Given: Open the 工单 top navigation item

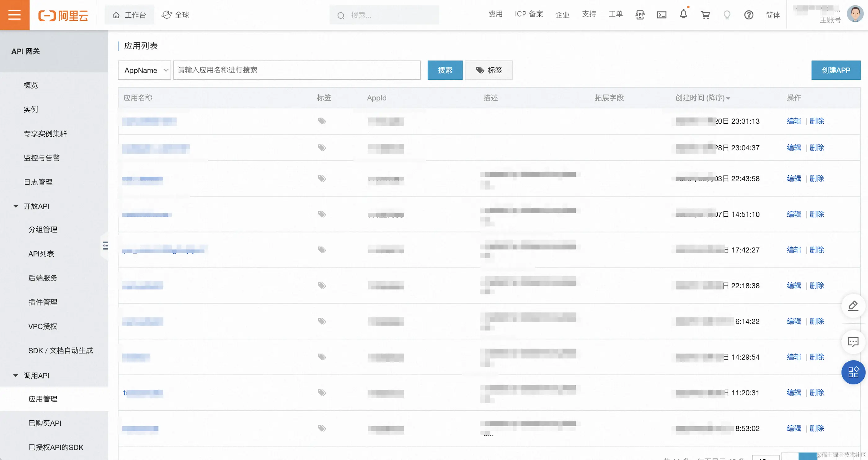Looking at the screenshot, I should (x=616, y=14).
